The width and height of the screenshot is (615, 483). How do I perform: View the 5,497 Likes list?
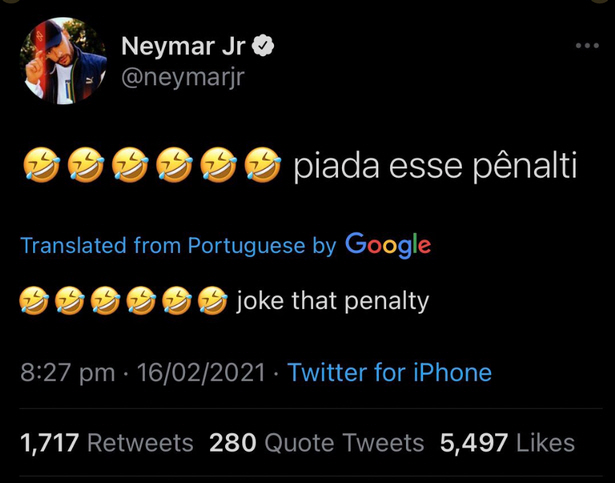507,443
